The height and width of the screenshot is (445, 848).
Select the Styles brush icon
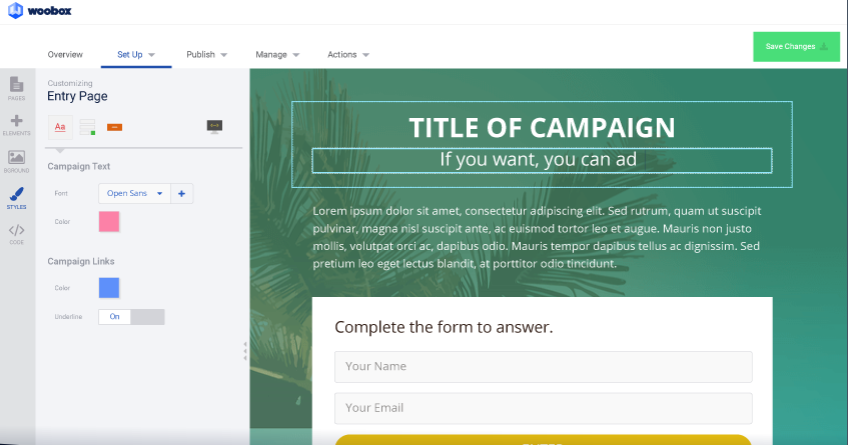[16, 198]
